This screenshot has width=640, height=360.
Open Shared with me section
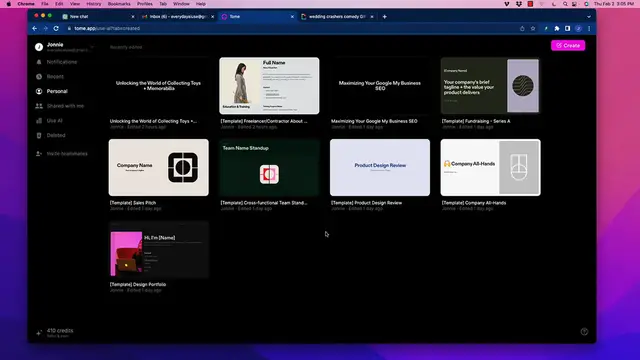pos(65,106)
